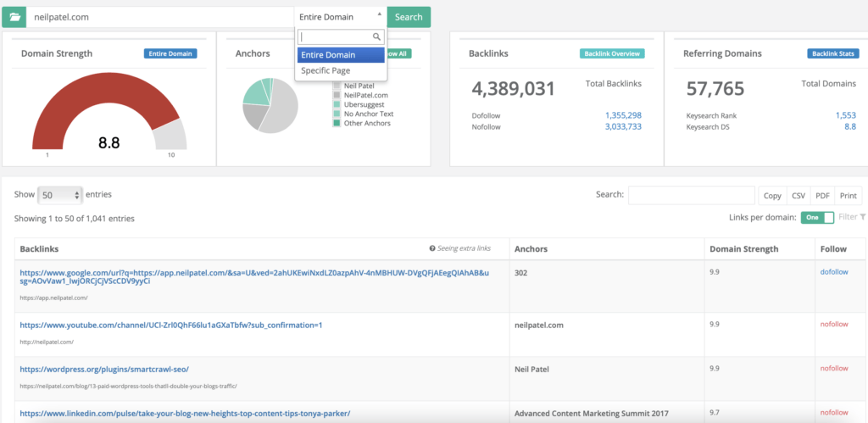Click the Backlink Overview badge
Screen dimensions: 868x423
tap(612, 53)
